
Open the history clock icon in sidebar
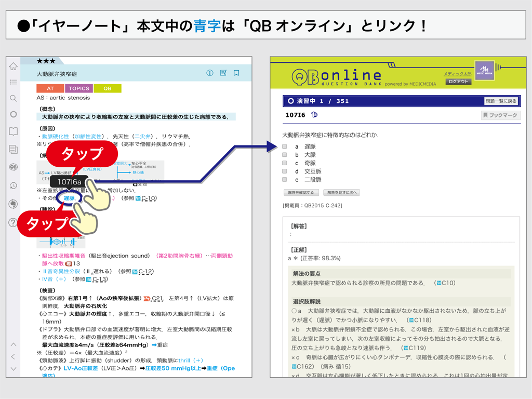pyautogui.click(x=13, y=185)
